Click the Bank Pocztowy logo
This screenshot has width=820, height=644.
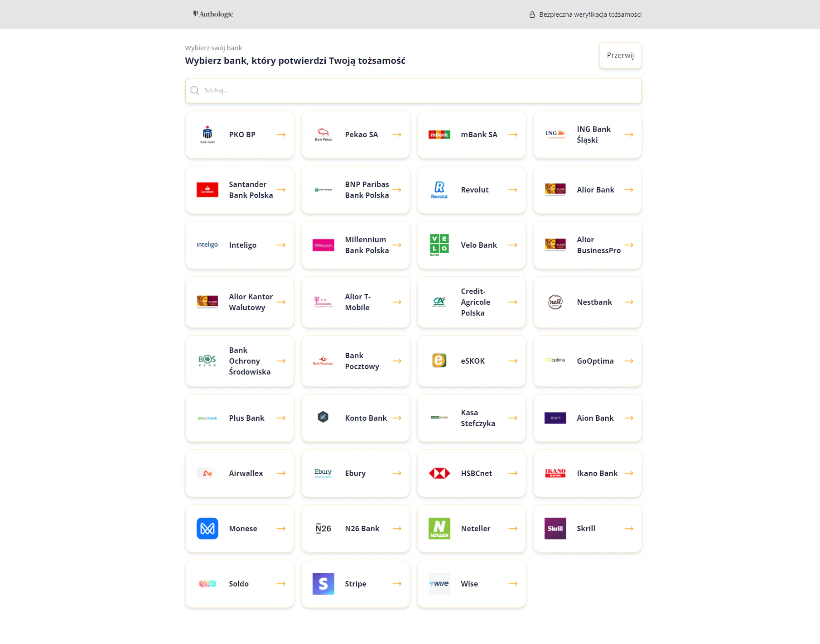pos(323,361)
